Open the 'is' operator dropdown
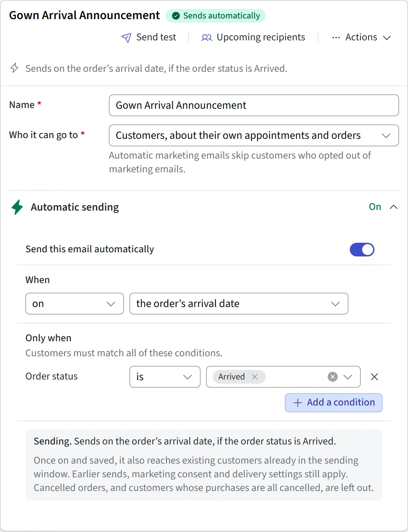Image resolution: width=408 pixels, height=532 pixels. point(165,377)
